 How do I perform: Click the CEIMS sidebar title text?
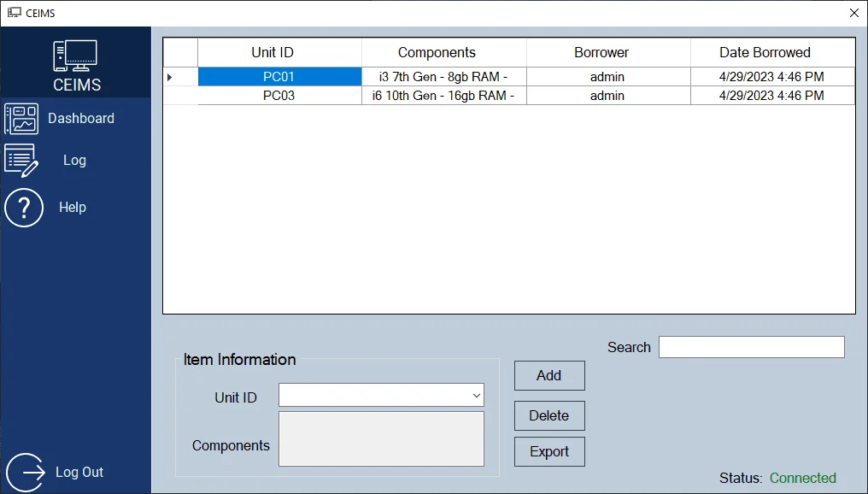(77, 85)
